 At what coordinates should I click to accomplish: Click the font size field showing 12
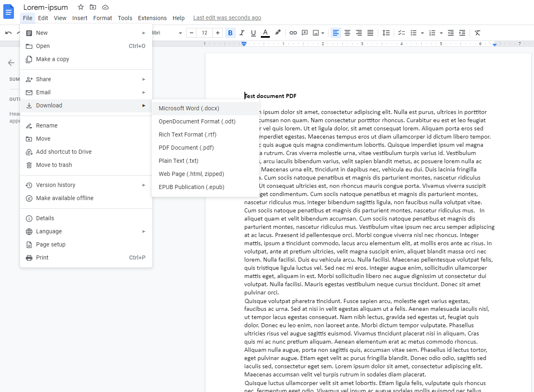(205, 33)
